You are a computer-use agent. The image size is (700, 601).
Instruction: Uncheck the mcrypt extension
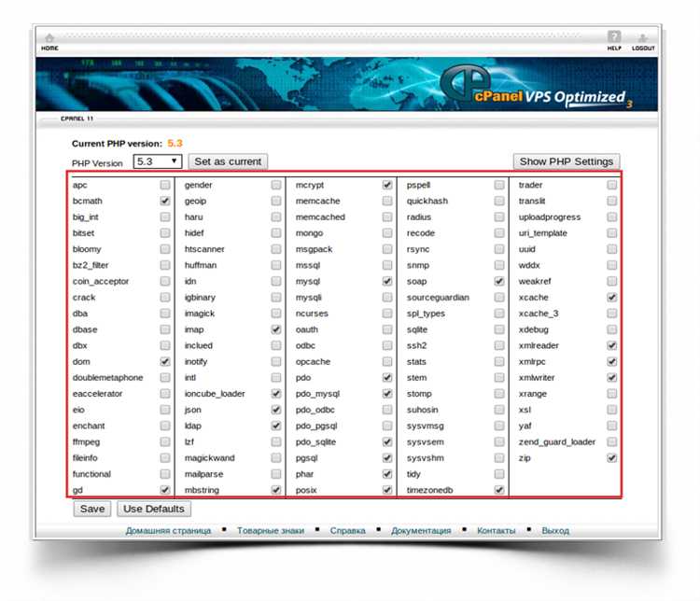point(387,185)
